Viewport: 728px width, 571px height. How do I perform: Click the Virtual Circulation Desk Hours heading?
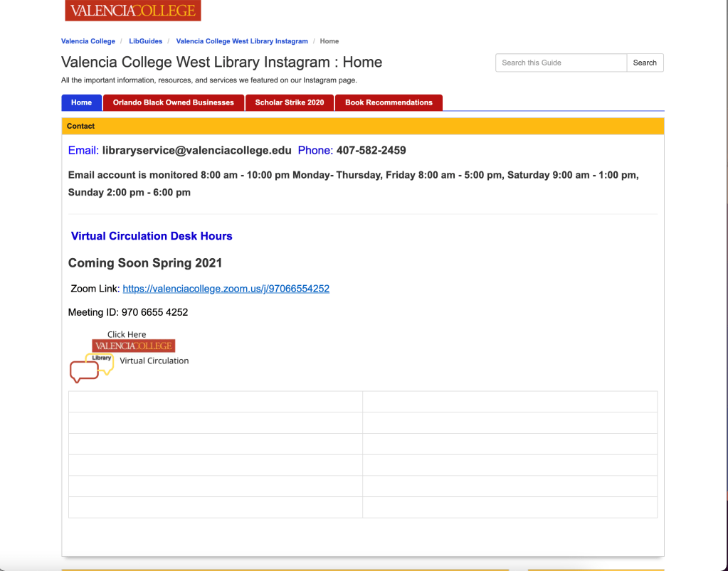152,236
